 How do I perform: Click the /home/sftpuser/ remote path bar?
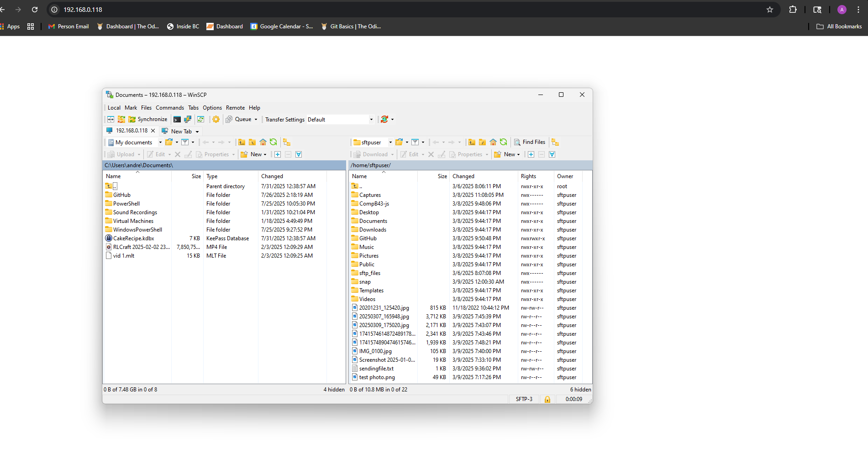471,165
